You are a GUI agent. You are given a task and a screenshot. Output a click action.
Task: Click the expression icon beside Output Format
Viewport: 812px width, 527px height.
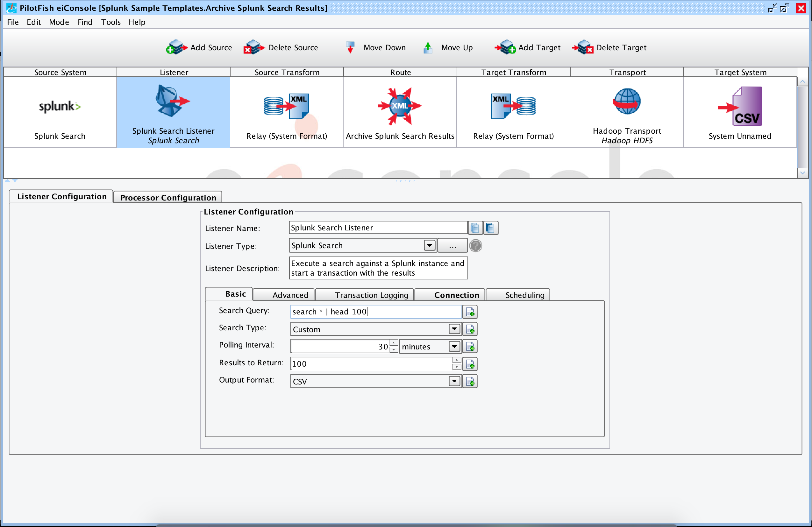click(470, 382)
